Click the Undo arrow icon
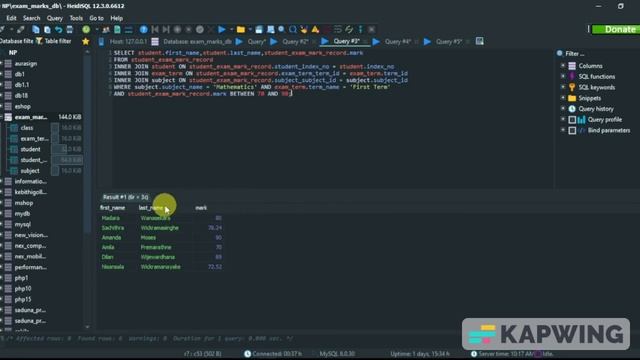The height and width of the screenshot is (360, 640). point(58,29)
